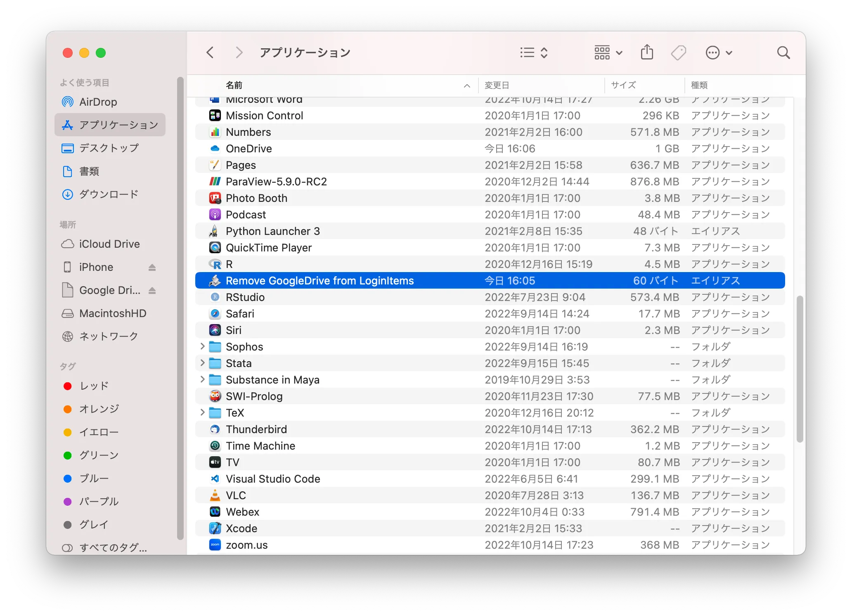Click the tag icon in toolbar
Screen dimensions: 852x616
click(x=678, y=52)
